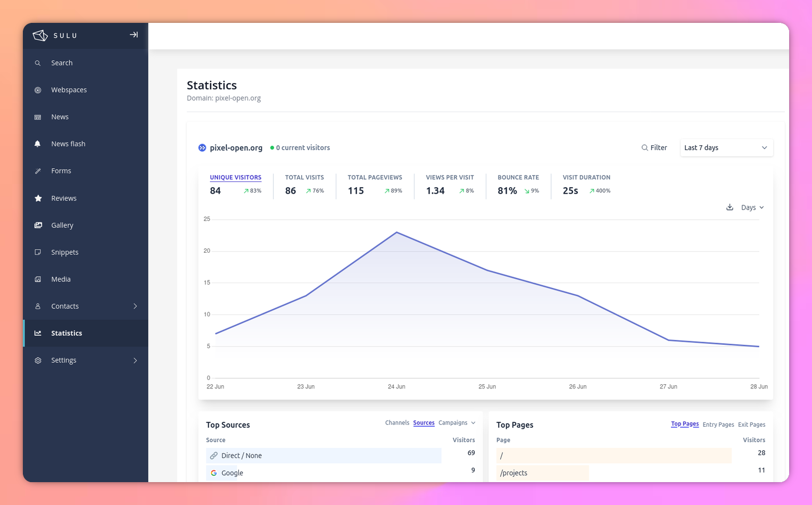Click the Webspaces target icon
The width and height of the screenshot is (812, 505).
[x=38, y=90]
